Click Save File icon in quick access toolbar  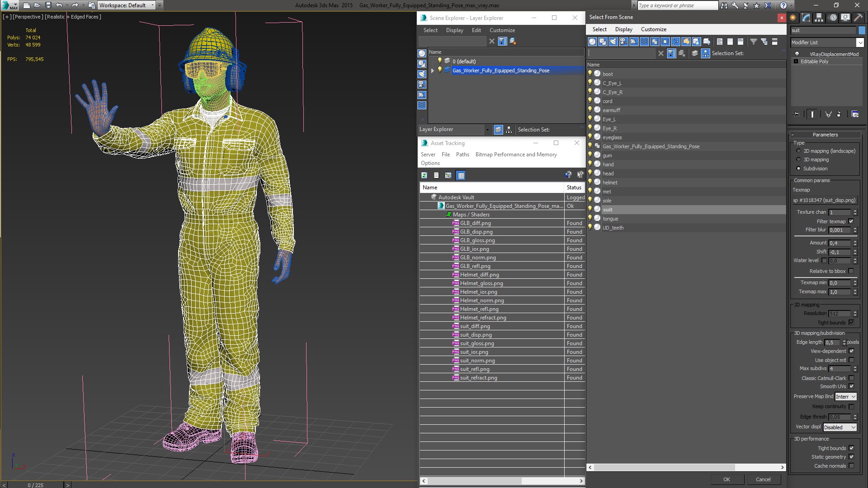click(48, 5)
